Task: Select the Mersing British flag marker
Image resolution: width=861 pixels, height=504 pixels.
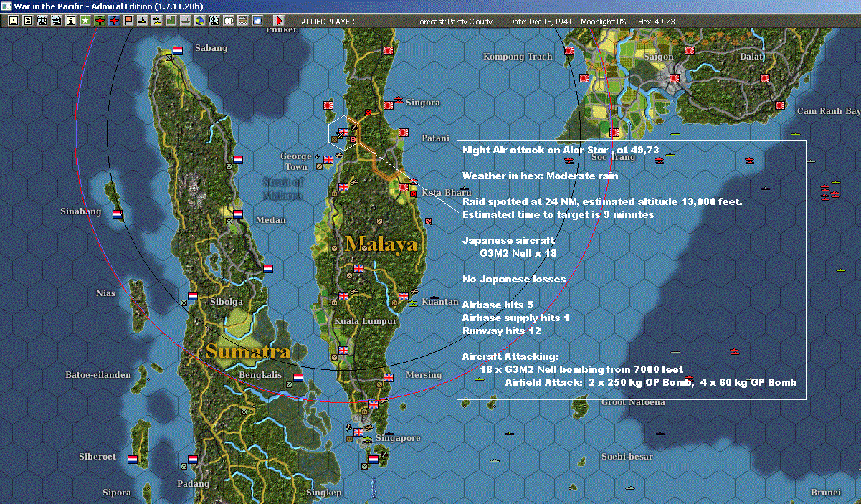Action: [x=389, y=377]
